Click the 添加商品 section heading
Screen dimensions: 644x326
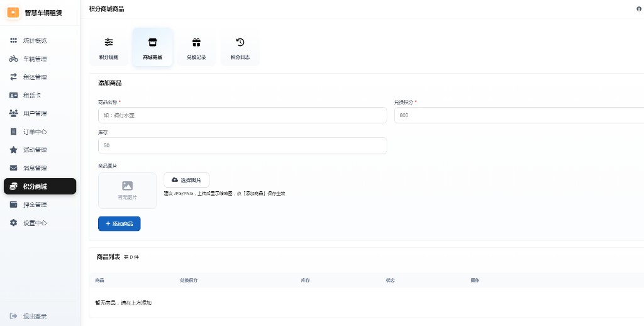109,83
